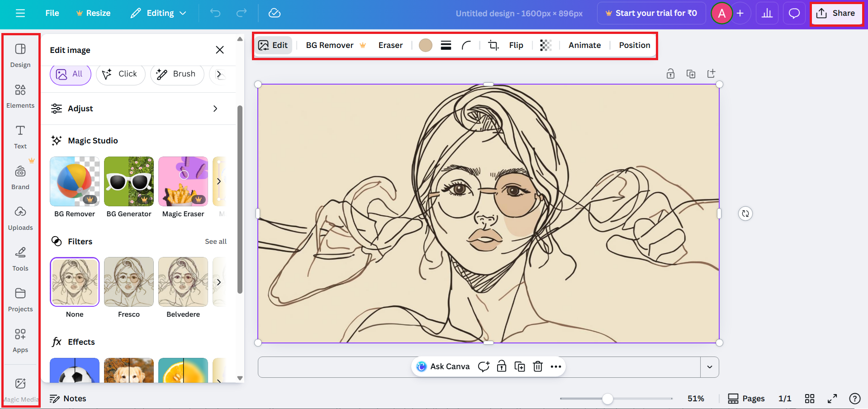Toggle lock icon above the canvas
This screenshot has width=868, height=409.
pos(670,74)
